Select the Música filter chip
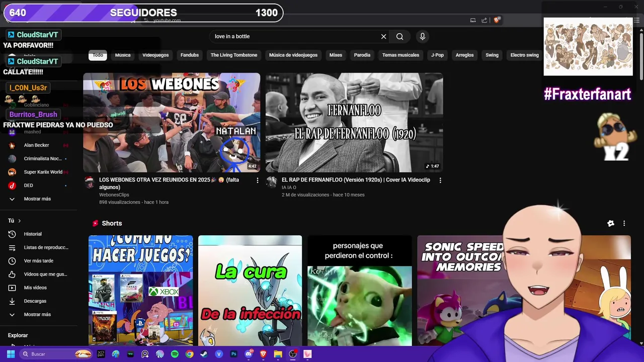This screenshot has height=362, width=644. (123, 55)
